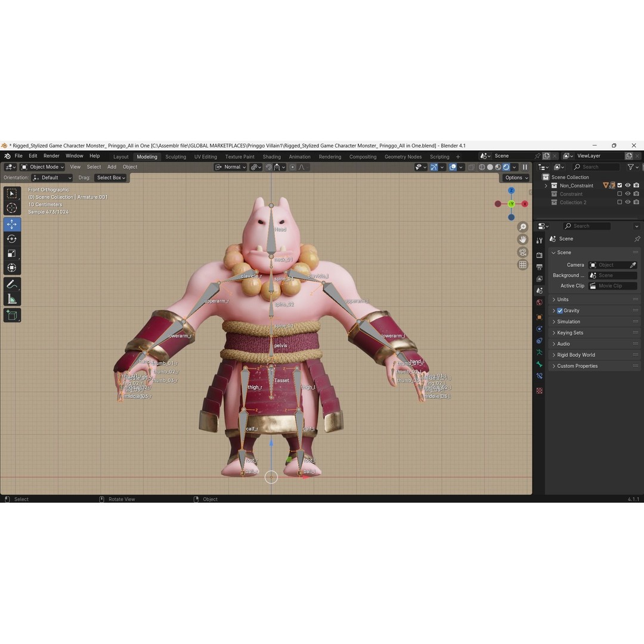Screen dimensions: 644x644
Task: Select the Scale tool
Action: click(x=12, y=253)
